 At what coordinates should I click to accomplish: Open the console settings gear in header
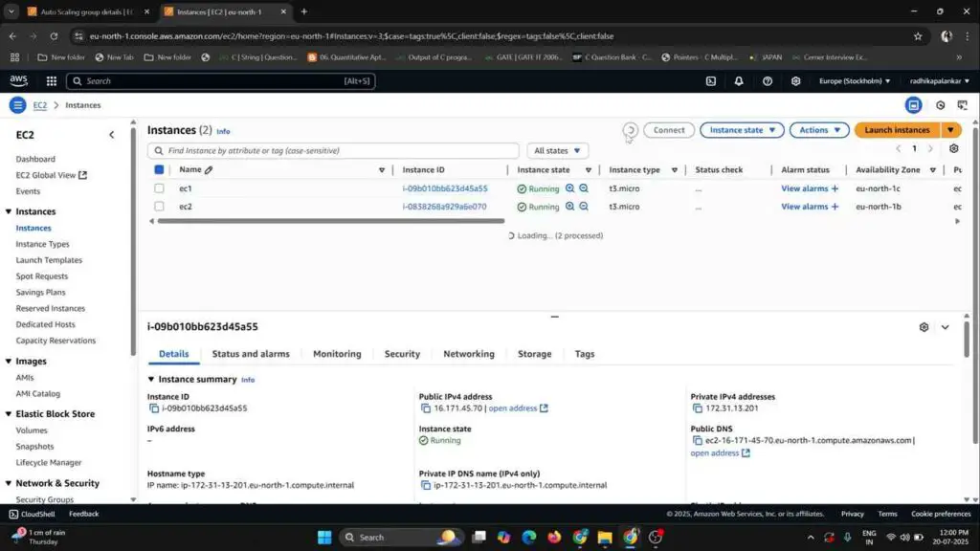(x=795, y=81)
